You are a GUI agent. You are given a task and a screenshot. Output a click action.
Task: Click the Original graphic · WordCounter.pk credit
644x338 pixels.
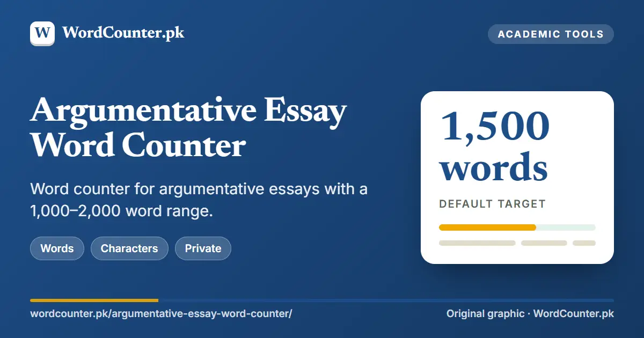point(530,314)
